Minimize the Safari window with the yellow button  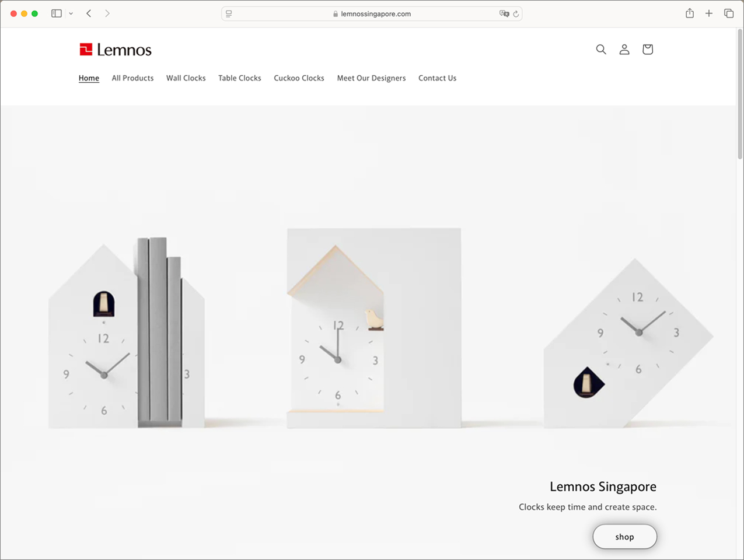coord(24,13)
